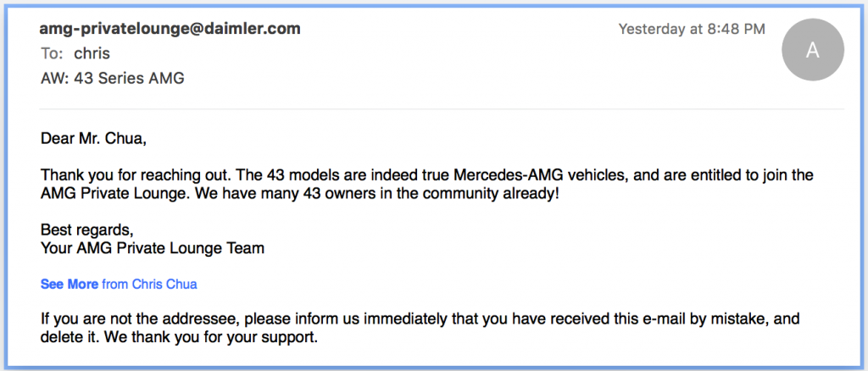Click recipient name chris in To field
Screen dimensions: 868x371
pyautogui.click(x=92, y=53)
